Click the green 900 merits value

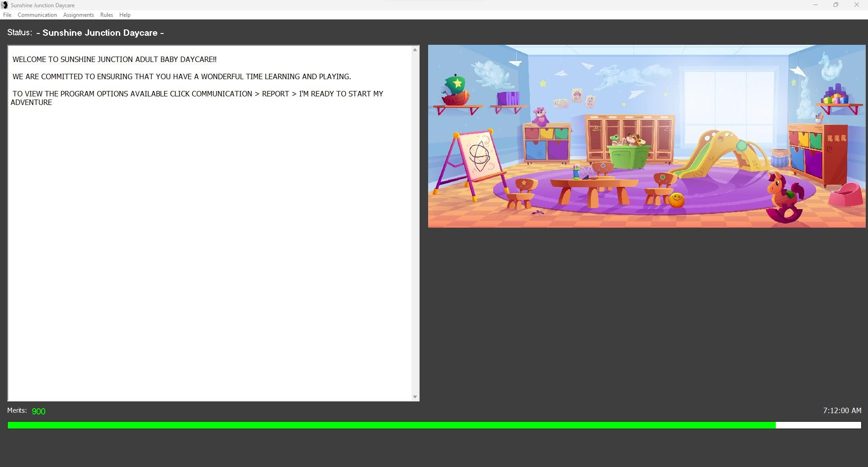point(38,411)
